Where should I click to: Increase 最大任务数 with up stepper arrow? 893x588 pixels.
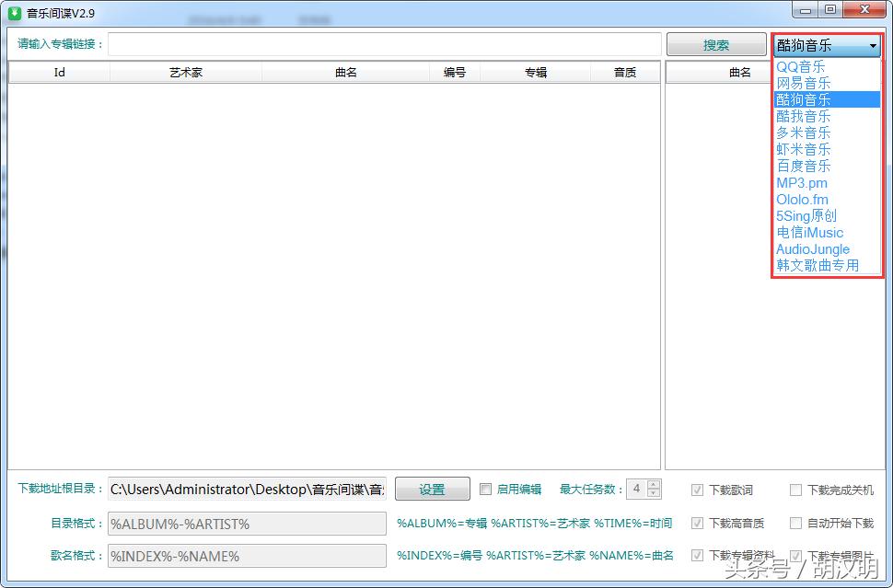point(654,484)
